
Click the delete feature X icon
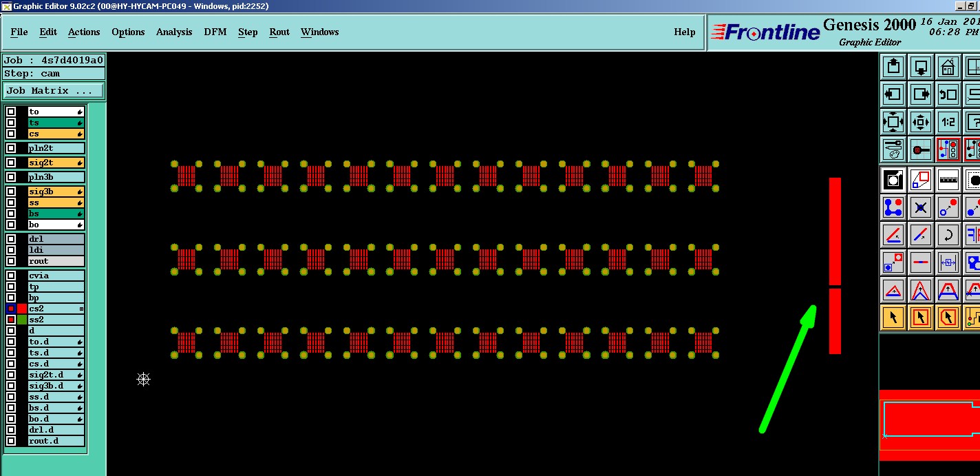coord(921,207)
